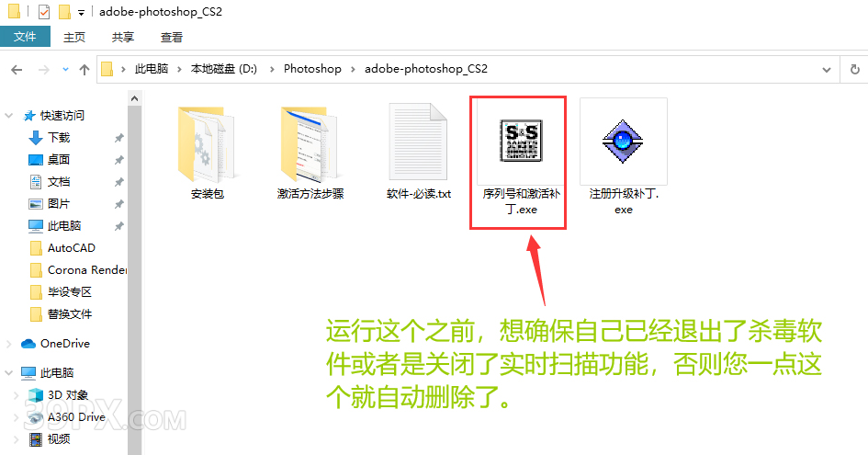Expand the OneDrive tree node
The width and height of the screenshot is (868, 455).
[9, 344]
